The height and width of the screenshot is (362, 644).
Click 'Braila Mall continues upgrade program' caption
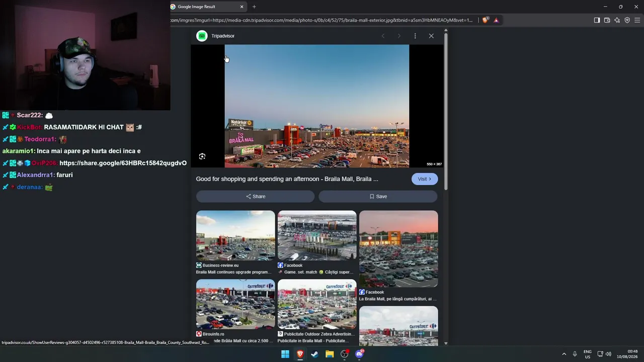[233, 272]
